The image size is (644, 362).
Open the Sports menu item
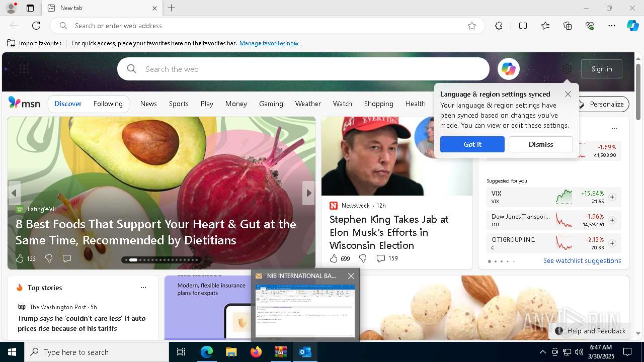point(179,104)
